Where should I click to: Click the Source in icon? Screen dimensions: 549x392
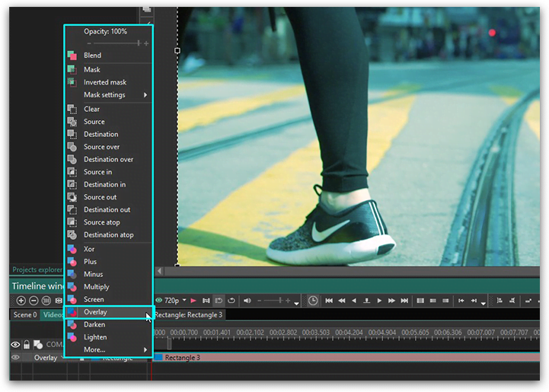72,172
